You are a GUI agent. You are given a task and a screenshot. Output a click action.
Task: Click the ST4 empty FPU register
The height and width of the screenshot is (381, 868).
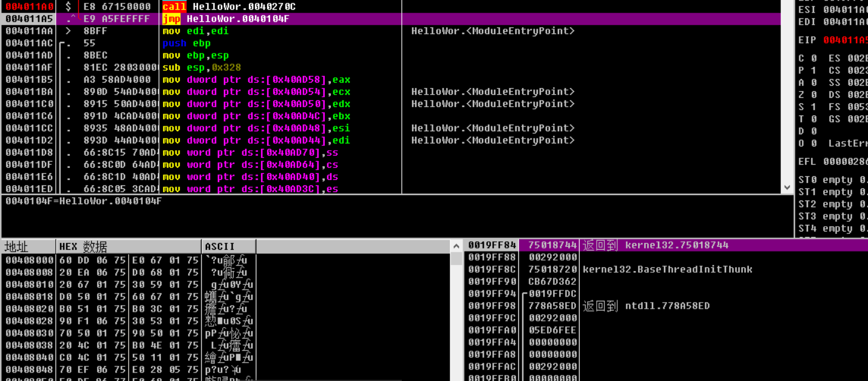click(x=833, y=228)
